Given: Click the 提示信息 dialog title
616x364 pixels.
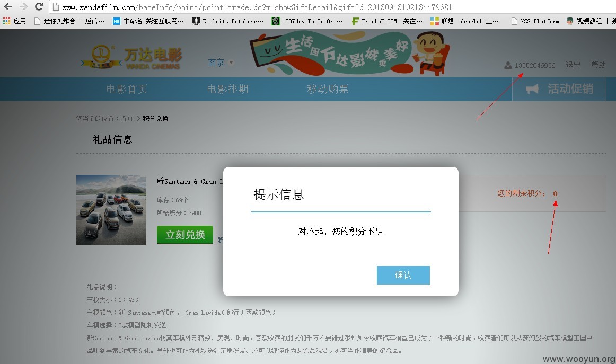Looking at the screenshot, I should point(278,194).
